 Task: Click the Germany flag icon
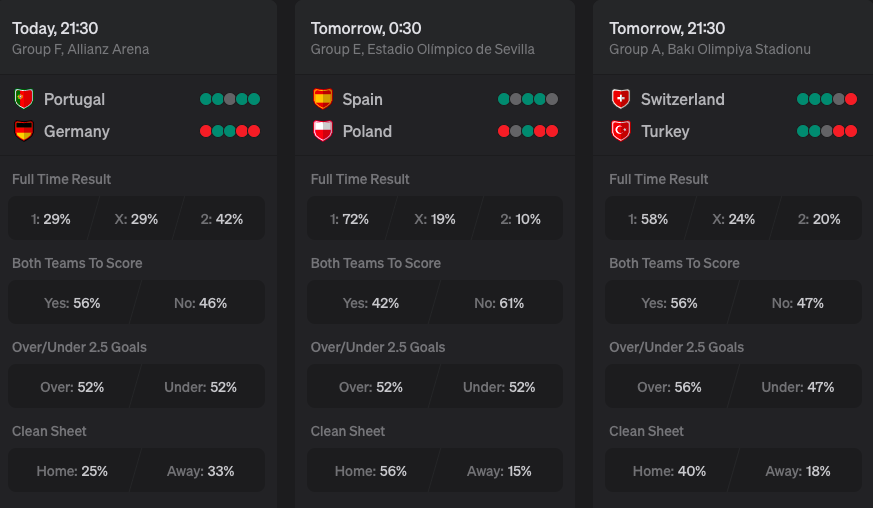tap(23, 131)
